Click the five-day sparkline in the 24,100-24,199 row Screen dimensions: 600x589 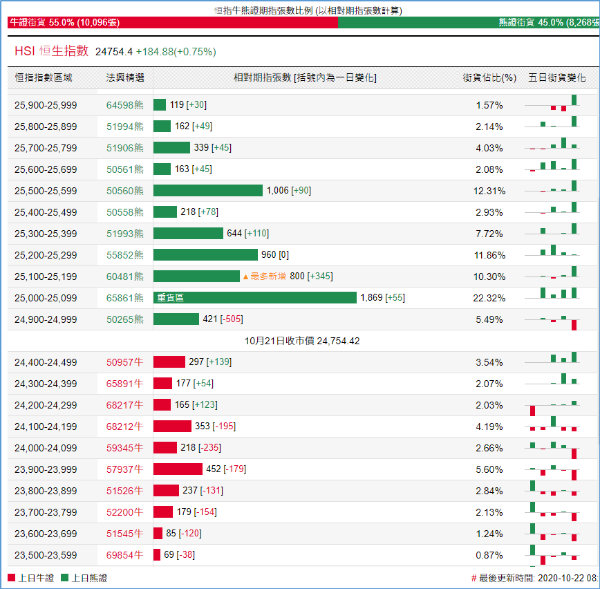(x=553, y=424)
